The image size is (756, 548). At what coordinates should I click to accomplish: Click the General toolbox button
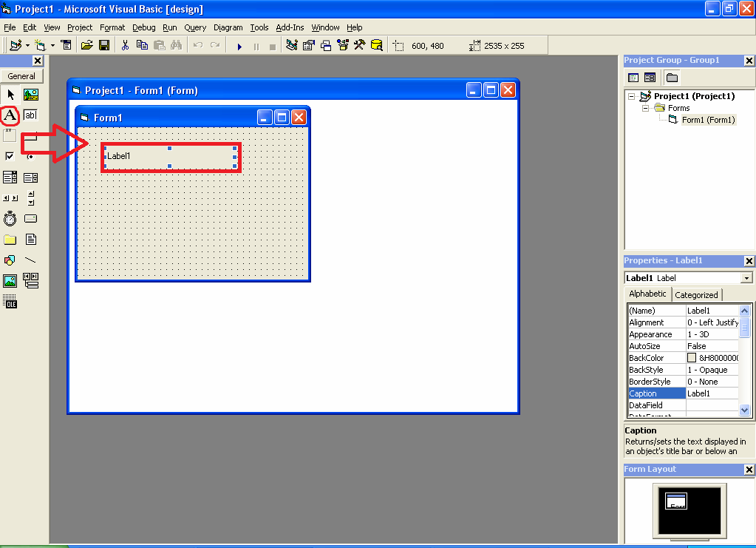pyautogui.click(x=21, y=76)
